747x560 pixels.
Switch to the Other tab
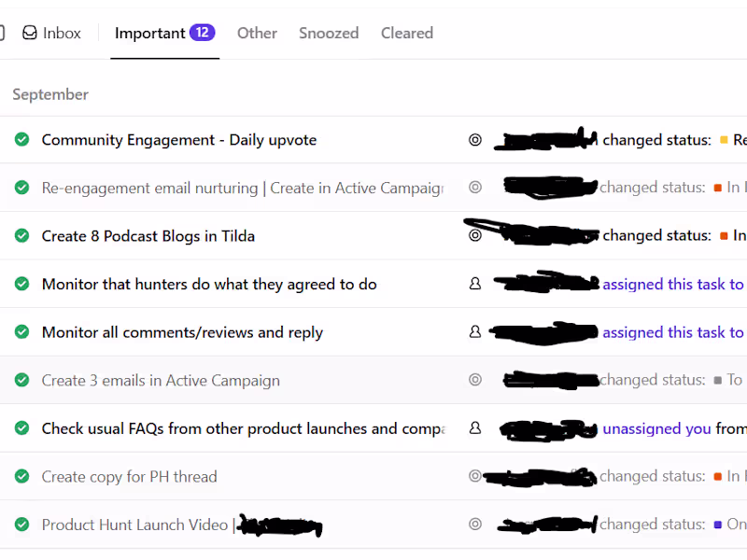[x=257, y=34]
